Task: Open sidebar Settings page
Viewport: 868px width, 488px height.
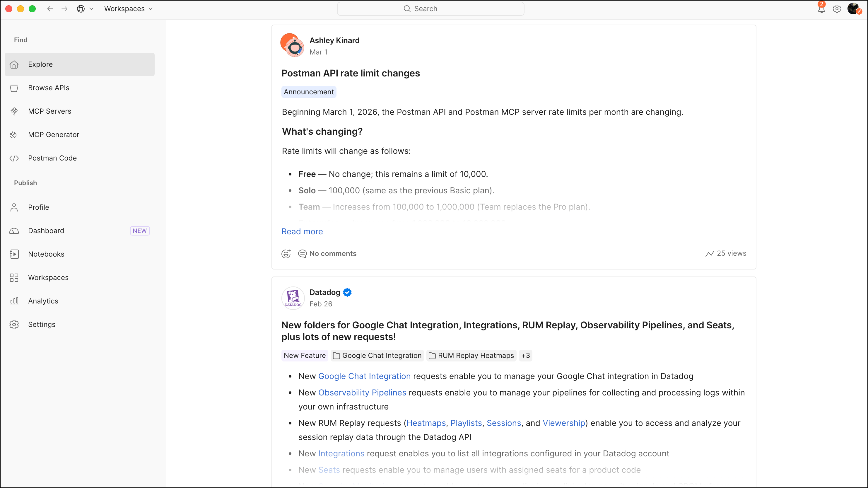Action: [80, 325]
